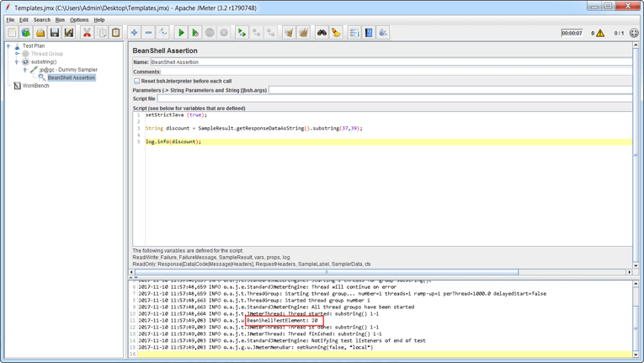644x363 pixels.
Task: Click the String discount script line
Action: click(254, 128)
